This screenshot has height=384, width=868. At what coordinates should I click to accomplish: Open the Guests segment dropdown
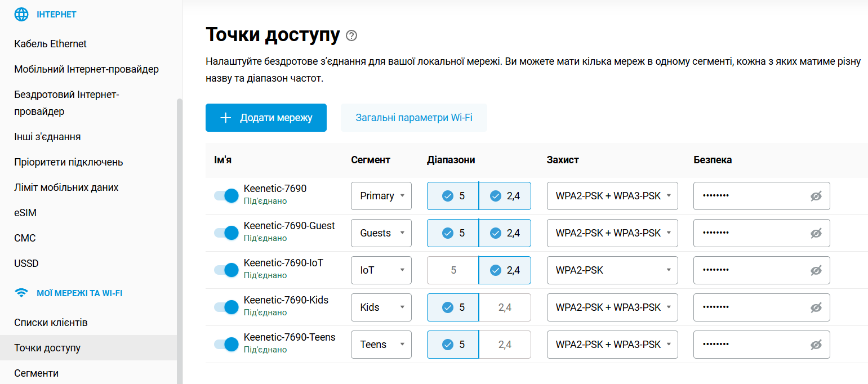(381, 233)
